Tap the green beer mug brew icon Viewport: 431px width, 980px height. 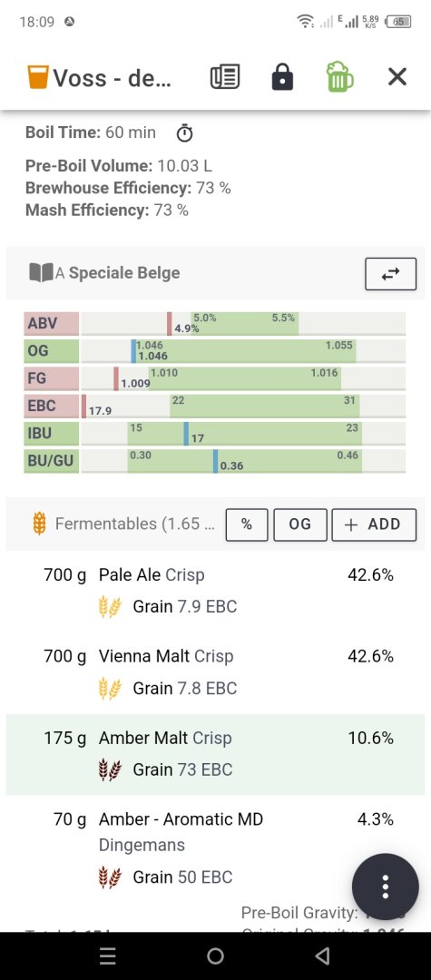click(x=339, y=77)
